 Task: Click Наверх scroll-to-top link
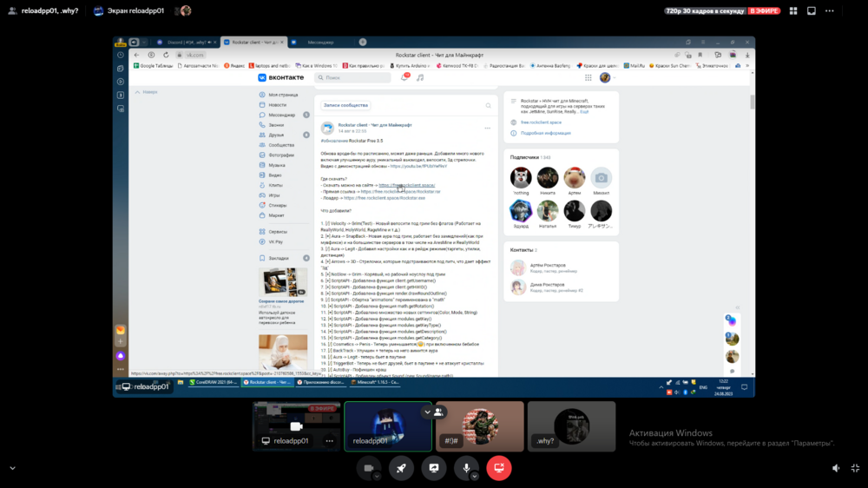click(147, 92)
